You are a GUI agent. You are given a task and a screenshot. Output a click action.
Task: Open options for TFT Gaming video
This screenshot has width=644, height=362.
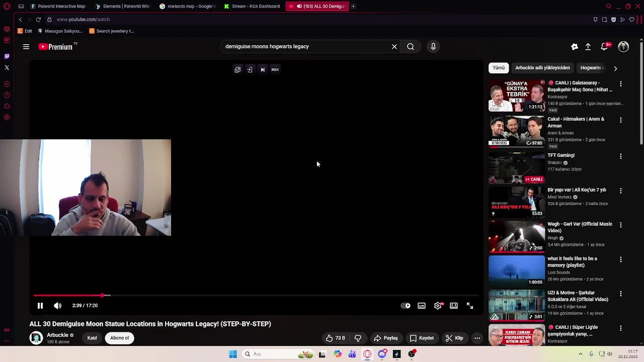(x=620, y=156)
